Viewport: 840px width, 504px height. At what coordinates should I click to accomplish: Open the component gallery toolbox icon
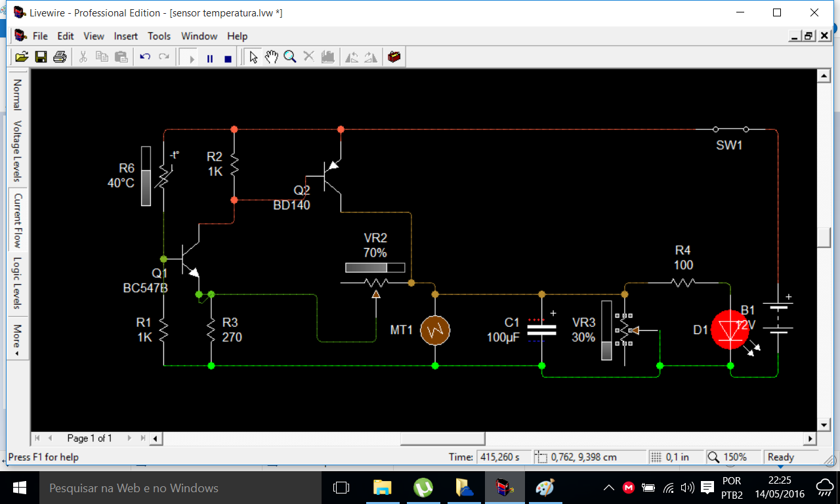[394, 57]
